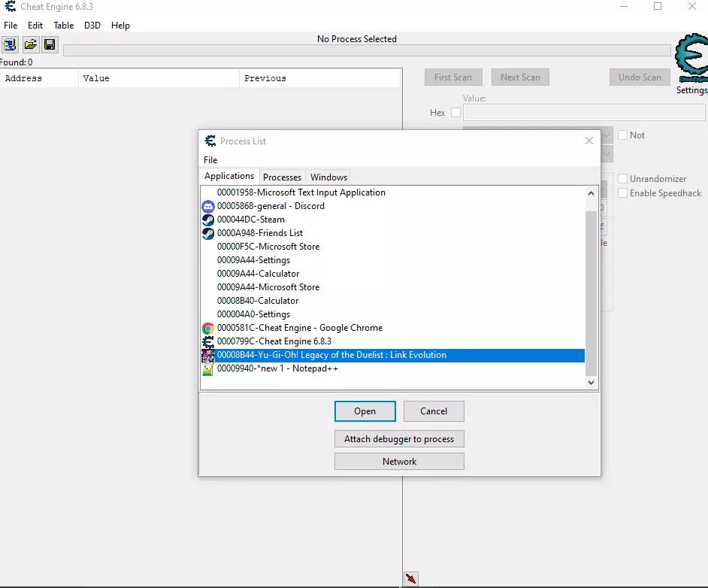Click Attach debugger to process button
The height and width of the screenshot is (588, 708).
(x=399, y=439)
